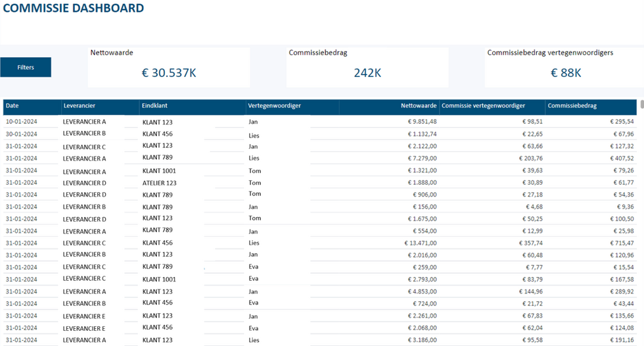Click representative commission € 98,51
The height and width of the screenshot is (346, 644).
[x=532, y=122]
